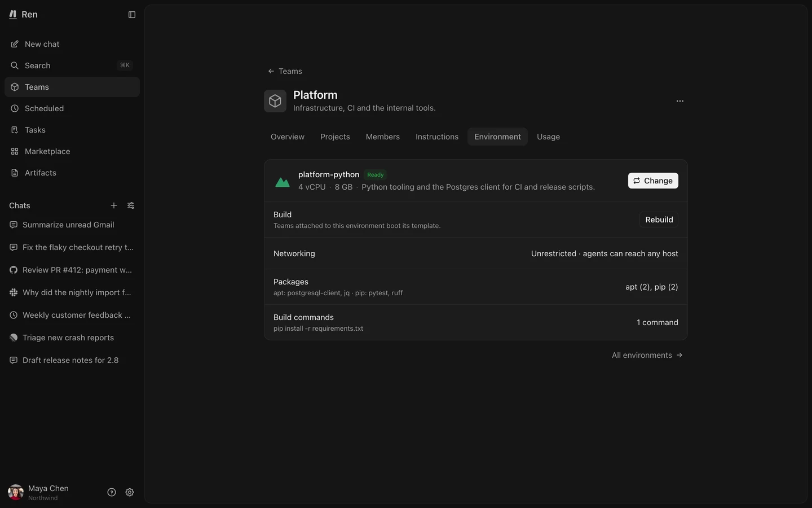Open the Why did the nightly import chat

point(72,292)
